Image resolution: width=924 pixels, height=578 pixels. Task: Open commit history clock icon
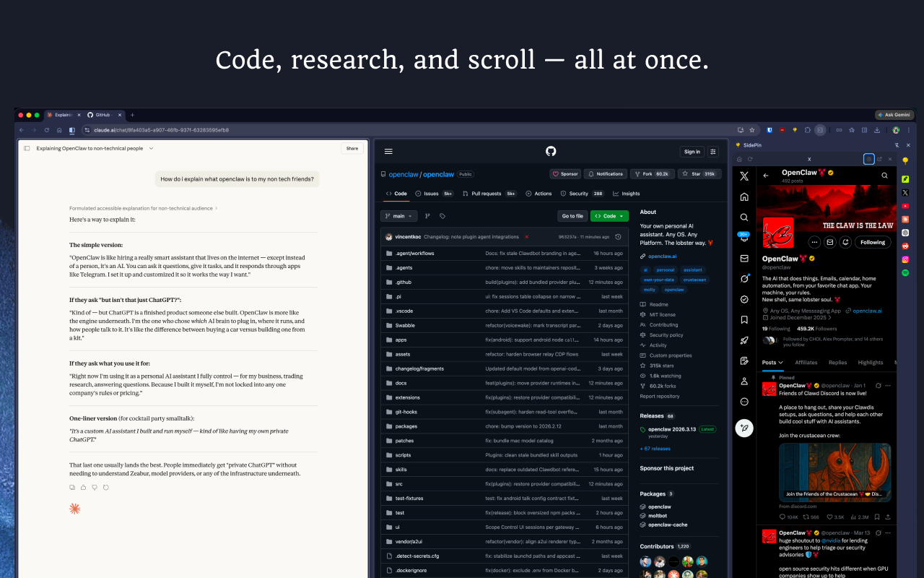618,237
